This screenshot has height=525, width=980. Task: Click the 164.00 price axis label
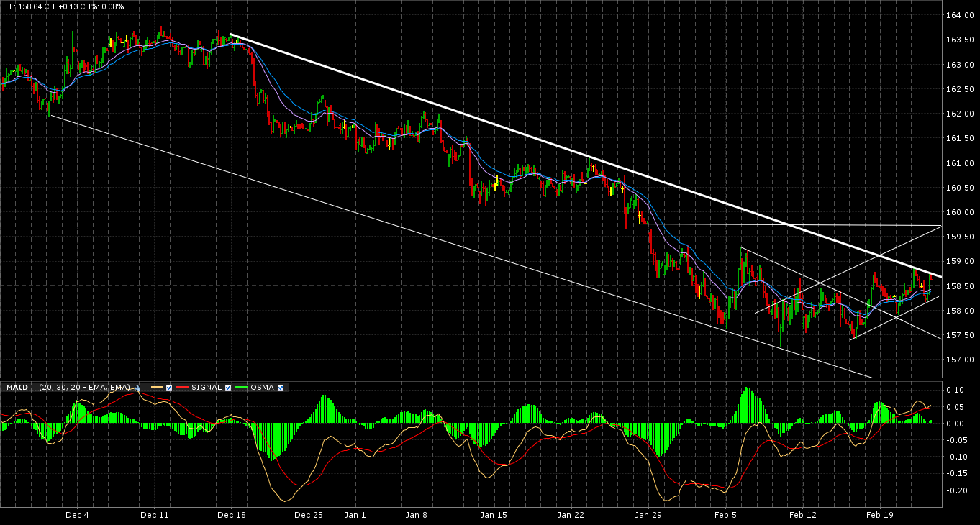click(x=961, y=15)
